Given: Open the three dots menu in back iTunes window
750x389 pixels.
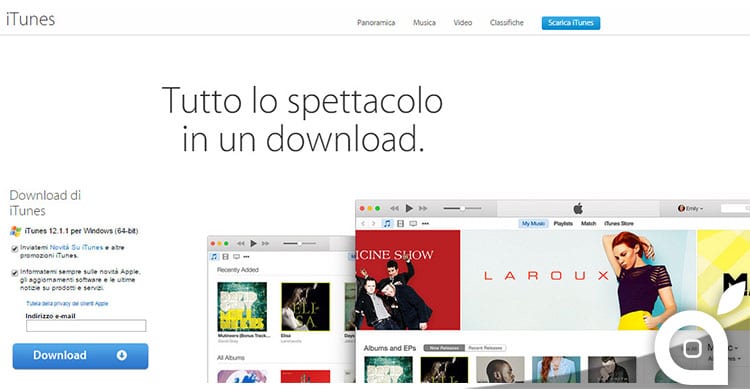Looking at the screenshot, I should click(x=246, y=257).
